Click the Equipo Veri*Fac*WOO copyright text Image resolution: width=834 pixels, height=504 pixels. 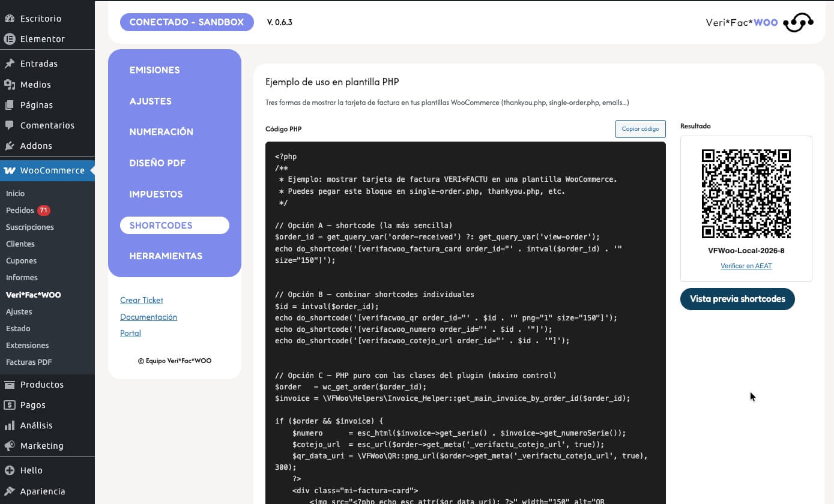pos(175,361)
